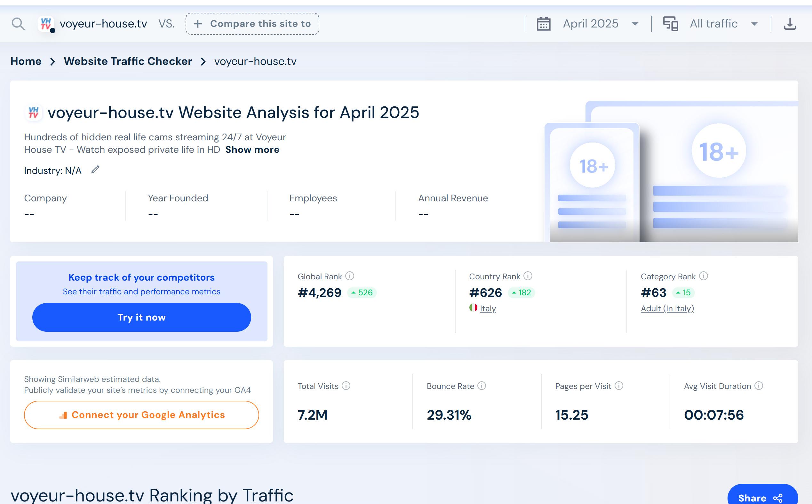Screen dimensions: 812x504
Task: Click the Try it now button
Action: pyautogui.click(x=141, y=317)
